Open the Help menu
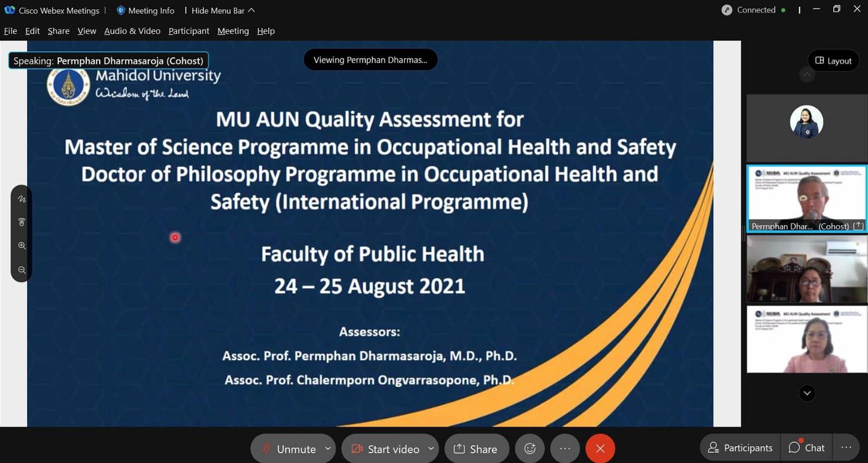868x463 pixels. pyautogui.click(x=266, y=31)
